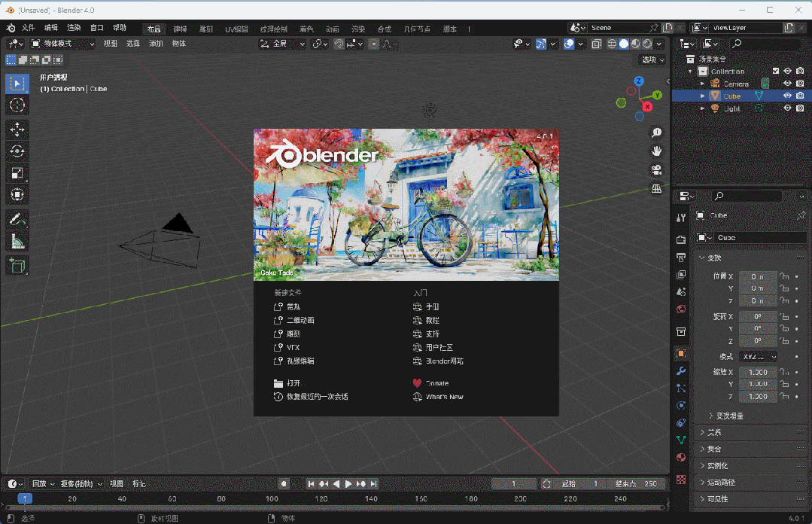Switch to wireframe shading mode
The image size is (812, 524).
pyautogui.click(x=612, y=44)
